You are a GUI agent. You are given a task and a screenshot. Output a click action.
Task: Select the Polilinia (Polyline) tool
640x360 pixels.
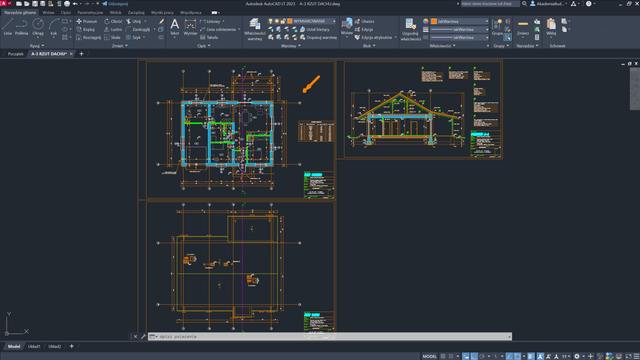(21, 26)
